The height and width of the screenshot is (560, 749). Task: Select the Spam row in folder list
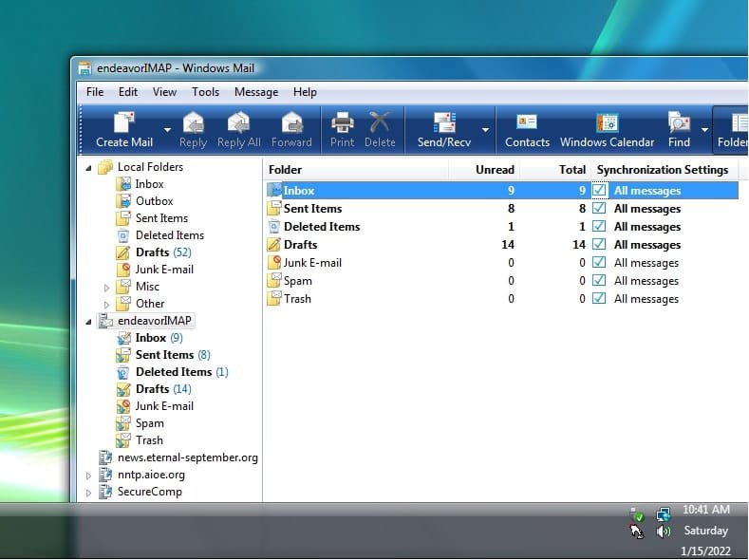point(501,281)
